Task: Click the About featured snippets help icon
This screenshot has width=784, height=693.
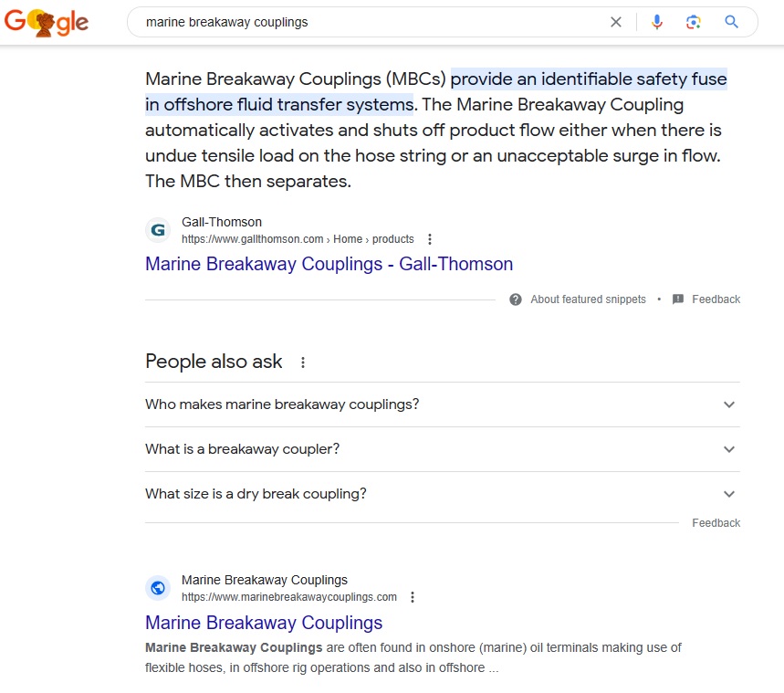Action: (516, 299)
